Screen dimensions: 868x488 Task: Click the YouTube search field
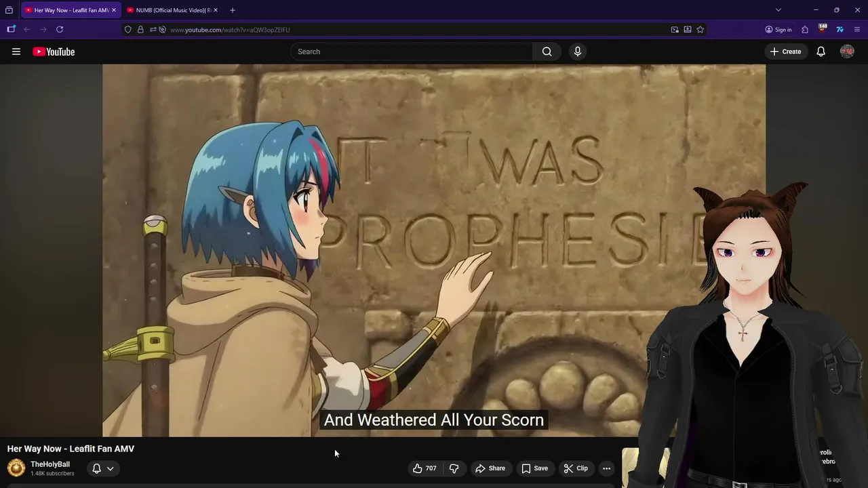[412, 52]
